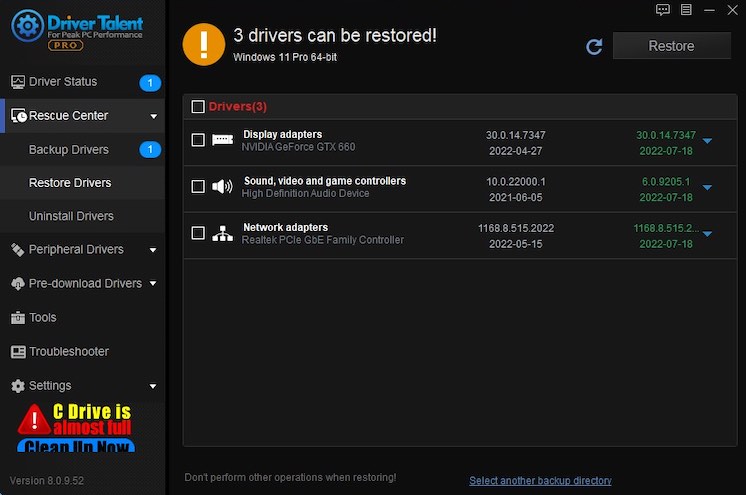Viewport: 746px width, 495px height.
Task: Click the Network adapters topology icon
Action: click(222, 233)
